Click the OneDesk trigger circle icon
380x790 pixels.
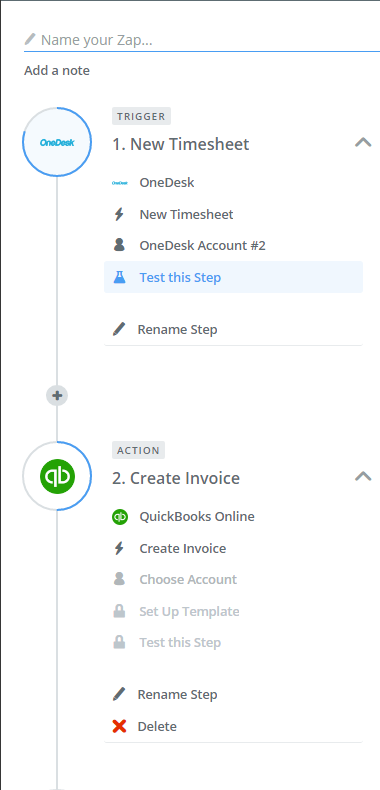(57, 142)
